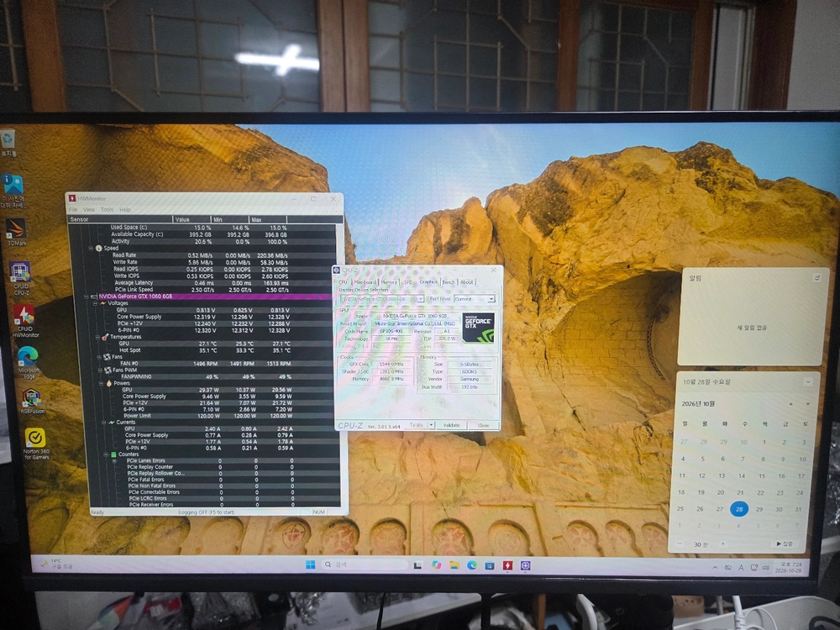
Task: Click the Close button in CPU-Z
Action: coord(483,425)
